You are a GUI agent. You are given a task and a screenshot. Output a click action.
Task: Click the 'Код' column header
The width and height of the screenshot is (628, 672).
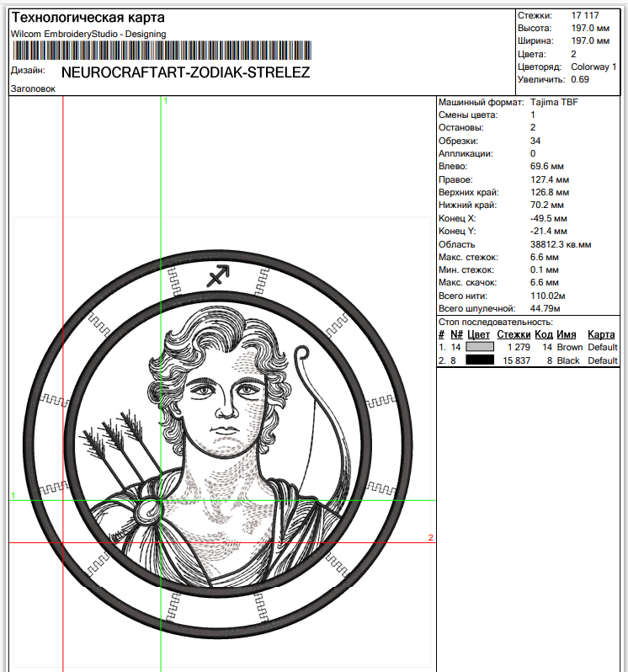544,334
